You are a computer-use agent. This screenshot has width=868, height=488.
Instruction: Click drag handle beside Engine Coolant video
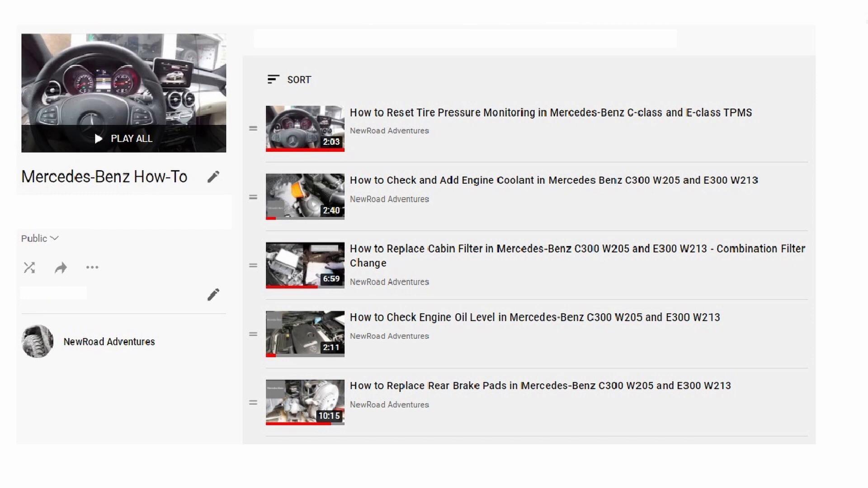click(253, 197)
